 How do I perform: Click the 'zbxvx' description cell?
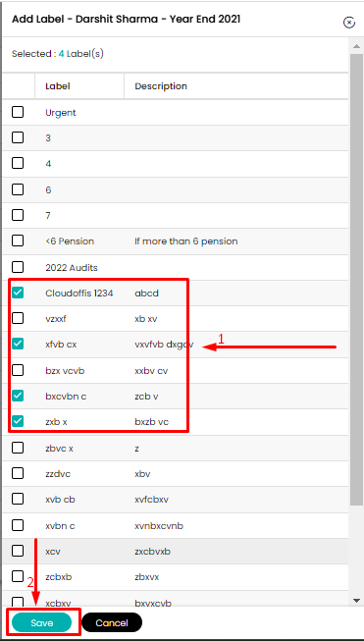(146, 577)
